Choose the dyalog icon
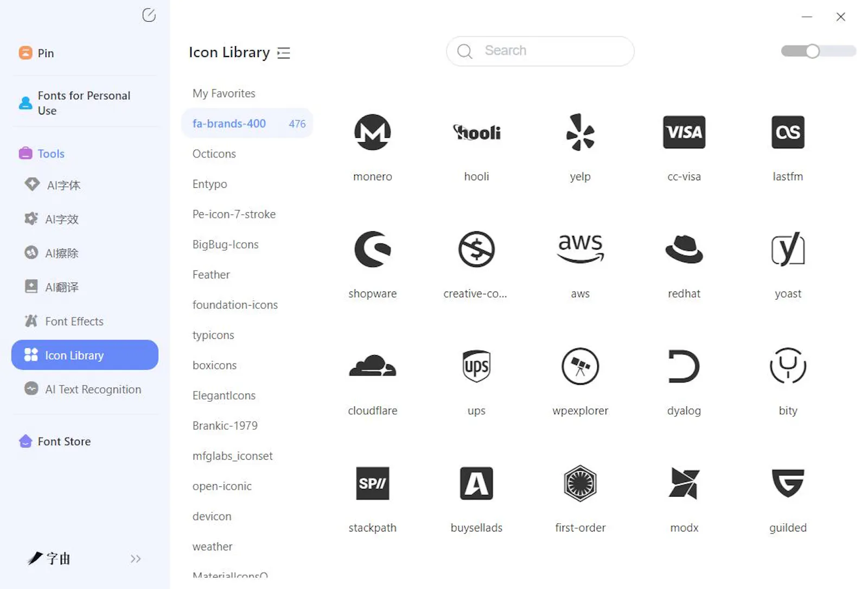The image size is (868, 589). click(684, 366)
